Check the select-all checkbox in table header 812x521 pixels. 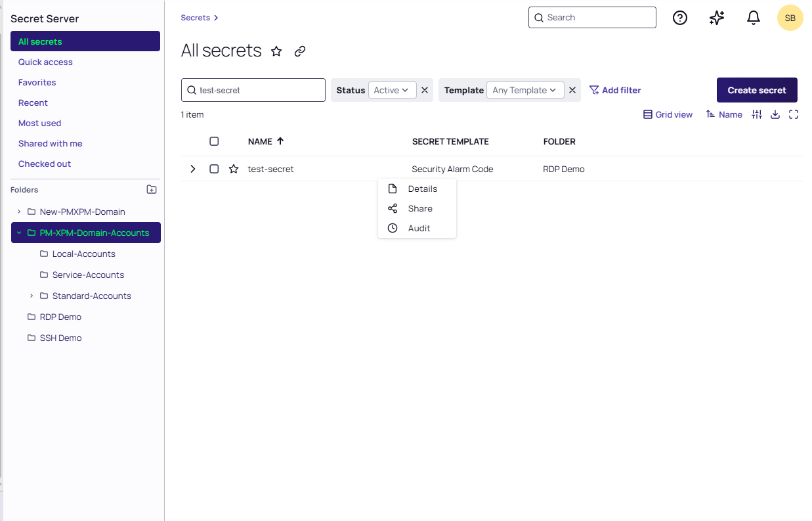(x=214, y=141)
